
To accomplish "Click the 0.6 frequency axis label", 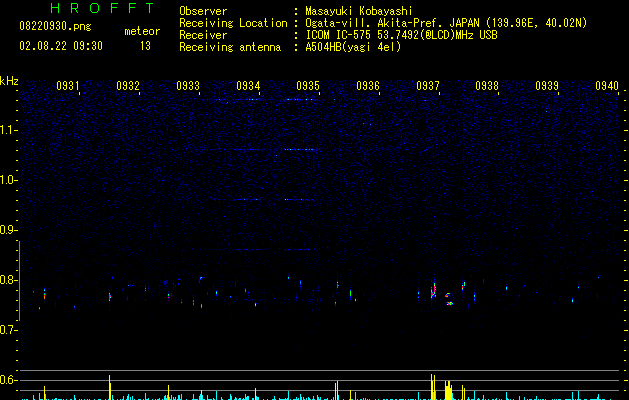I will [x=8, y=380].
